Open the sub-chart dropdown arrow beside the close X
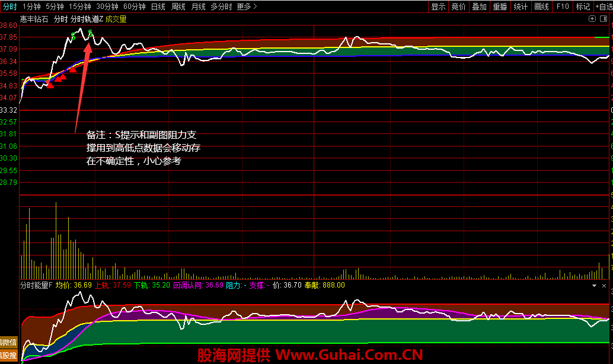 595,285
